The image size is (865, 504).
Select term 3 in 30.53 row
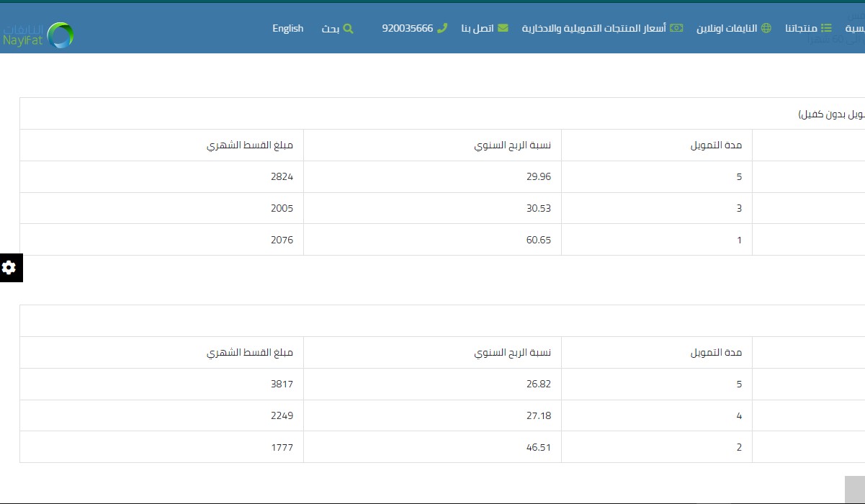(739, 209)
